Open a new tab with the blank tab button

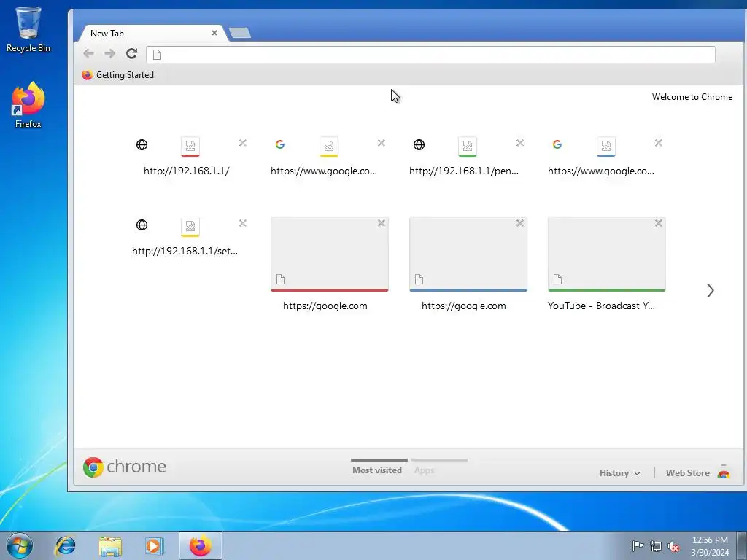[239, 33]
